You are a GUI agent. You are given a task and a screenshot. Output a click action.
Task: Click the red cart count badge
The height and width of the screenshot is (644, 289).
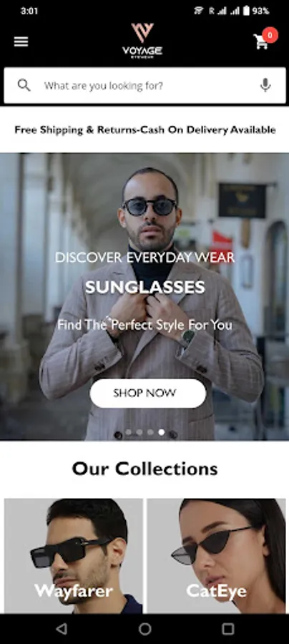point(270,35)
